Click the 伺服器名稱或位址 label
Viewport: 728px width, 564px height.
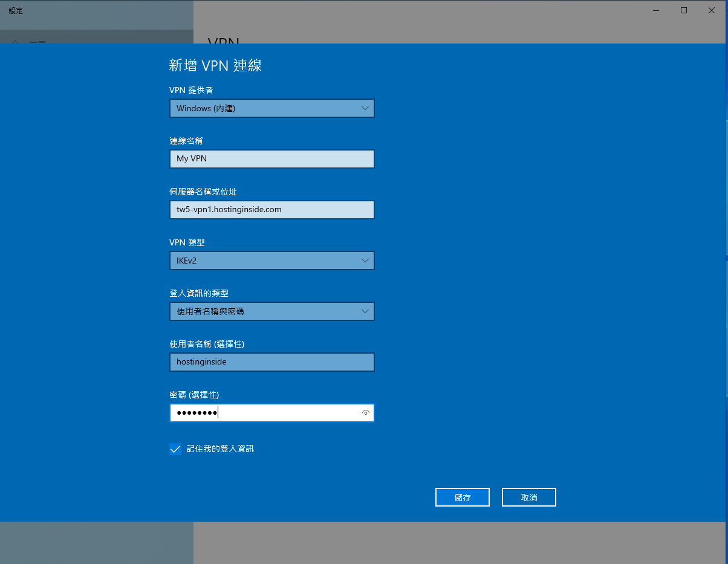pyautogui.click(x=203, y=192)
